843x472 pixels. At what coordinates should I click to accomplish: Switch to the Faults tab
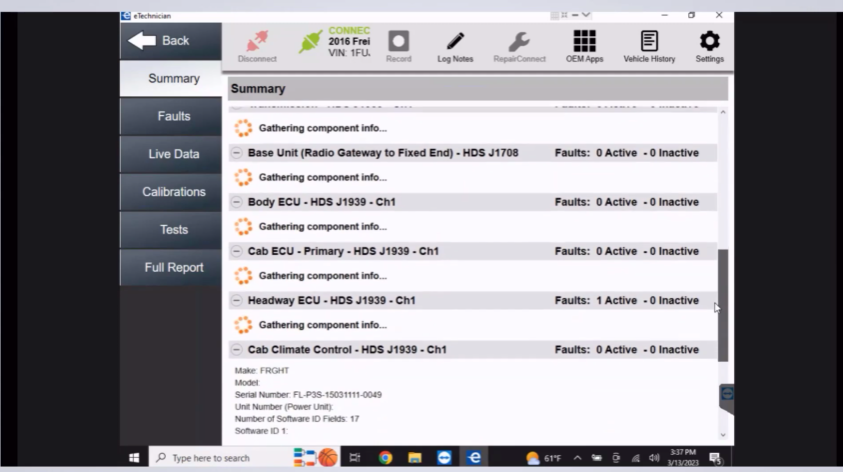pos(173,116)
